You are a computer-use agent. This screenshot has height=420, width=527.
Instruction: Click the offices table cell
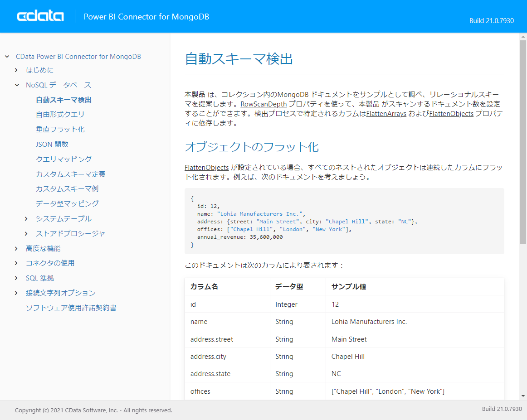pyautogui.click(x=227, y=391)
